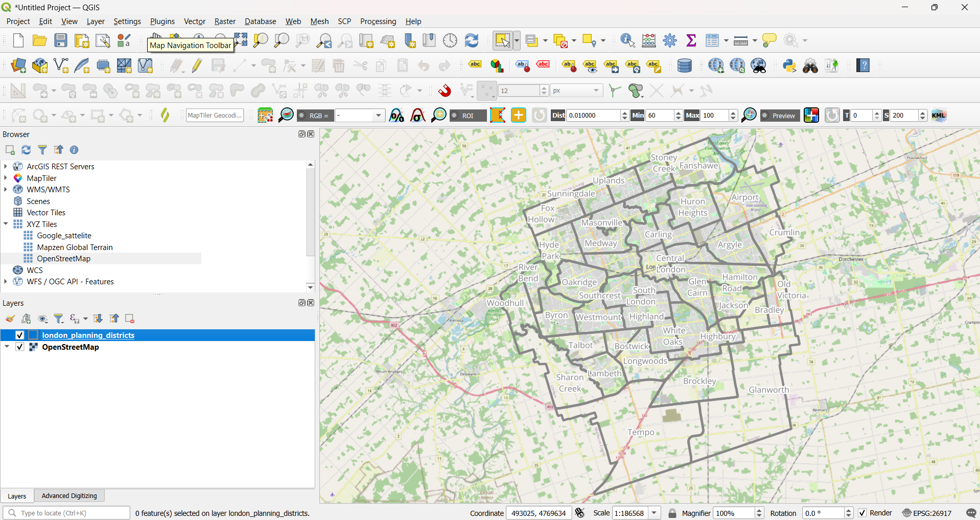Show Statistical Summary sigma icon
The height and width of the screenshot is (520, 980).
pos(691,40)
